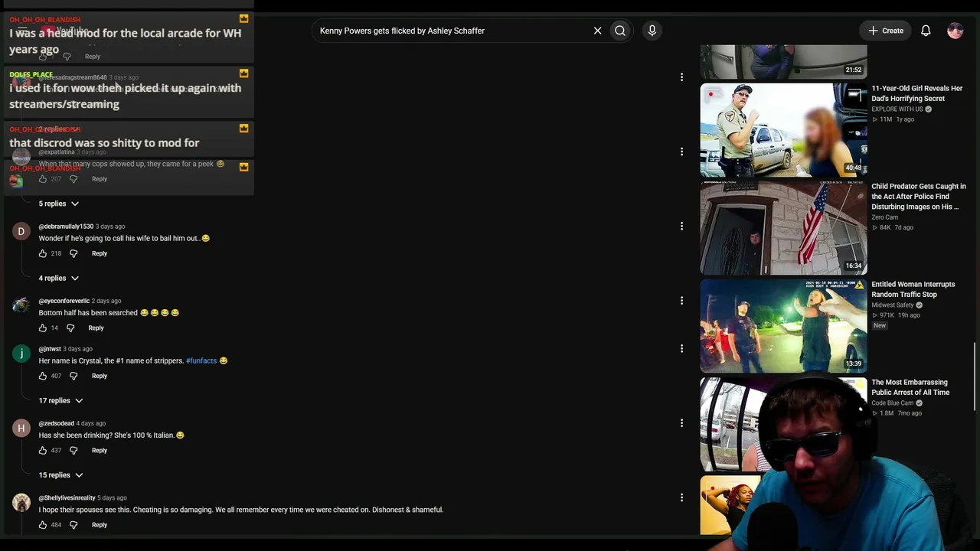Expand the 5 replies thread
The image size is (980, 551).
[x=59, y=204]
